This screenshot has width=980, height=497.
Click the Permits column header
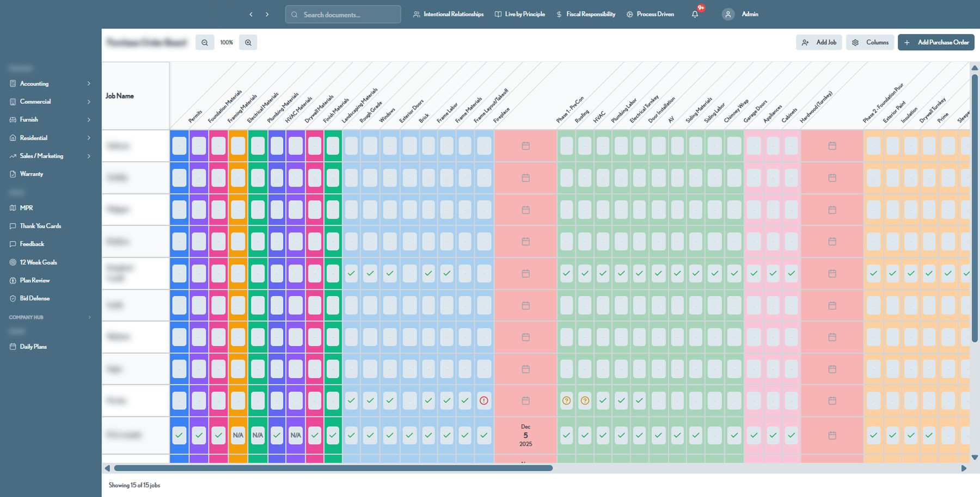(x=195, y=116)
